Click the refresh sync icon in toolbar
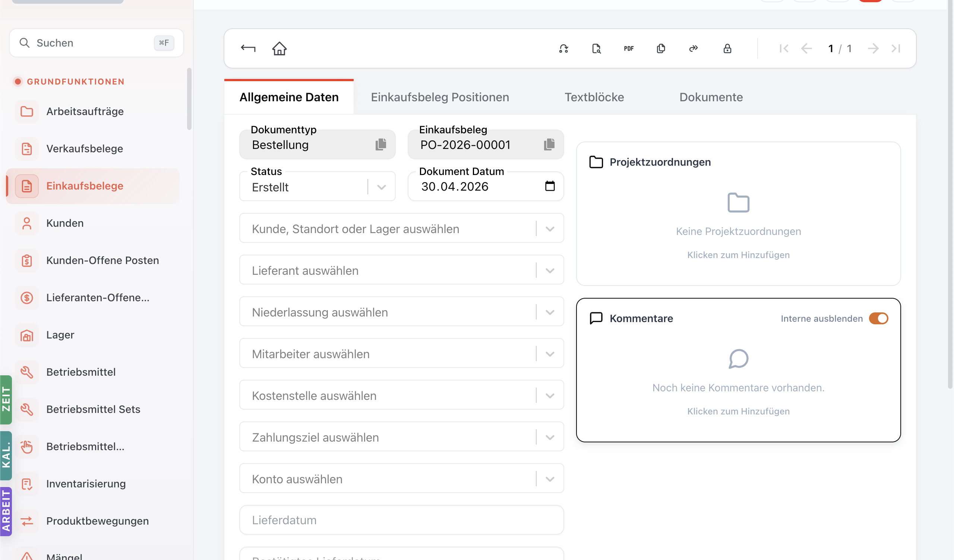The width and height of the screenshot is (954, 560). (564, 48)
